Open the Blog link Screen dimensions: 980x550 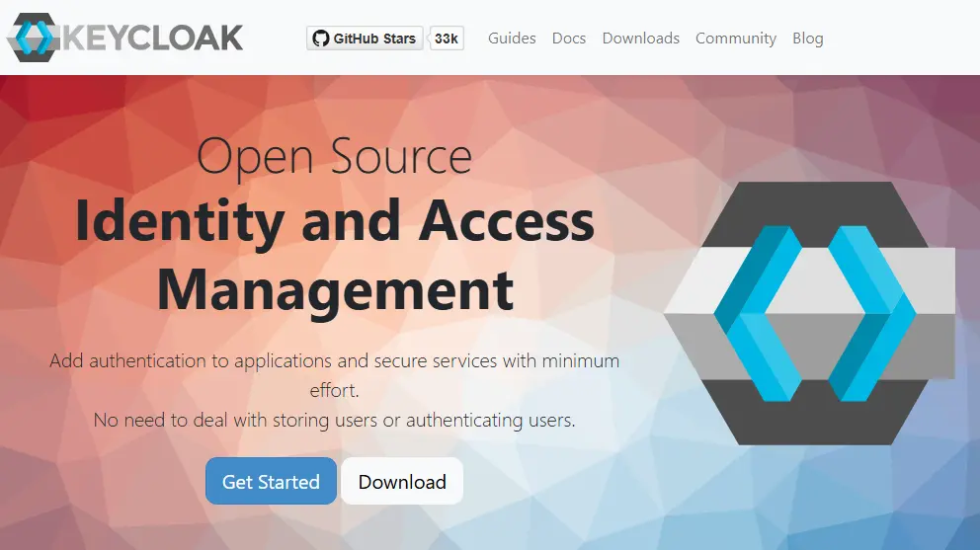807,39
